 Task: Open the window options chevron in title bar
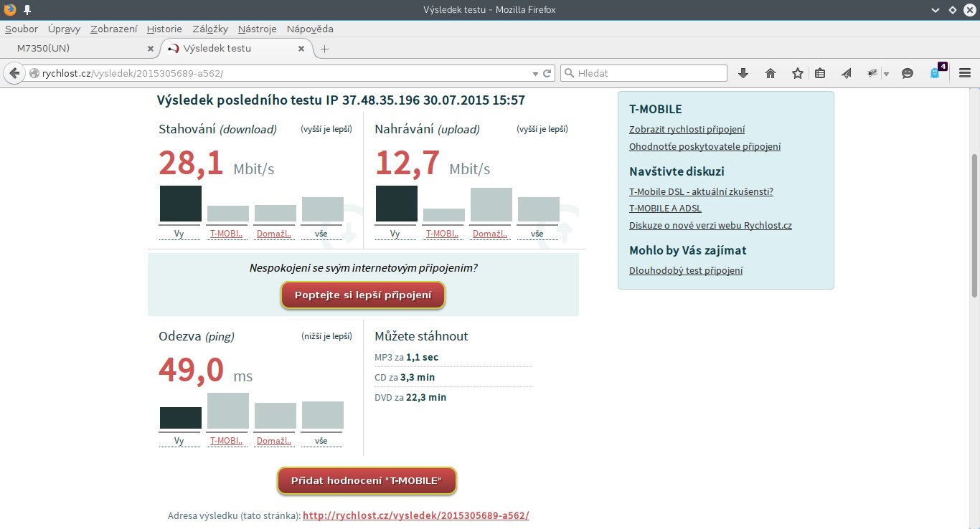[936, 10]
